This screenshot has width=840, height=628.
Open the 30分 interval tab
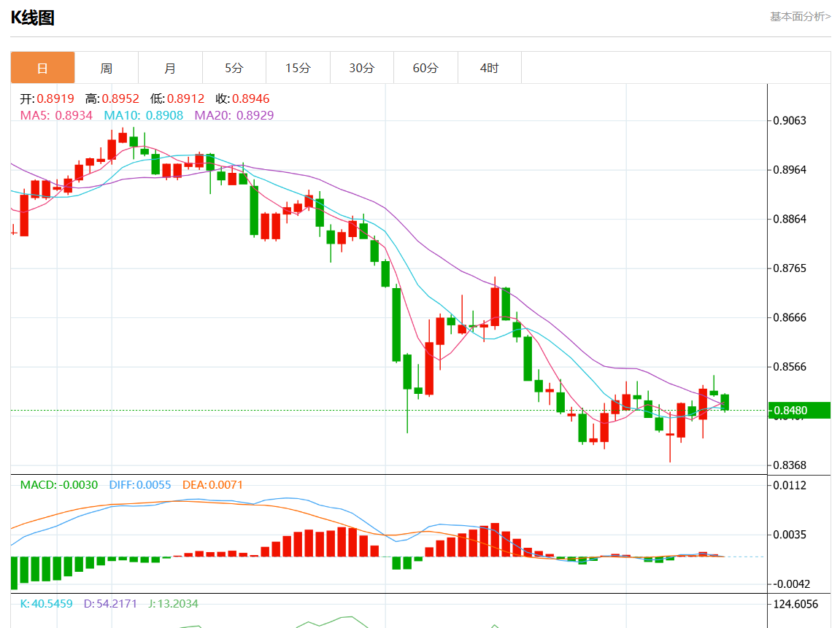tap(361, 68)
